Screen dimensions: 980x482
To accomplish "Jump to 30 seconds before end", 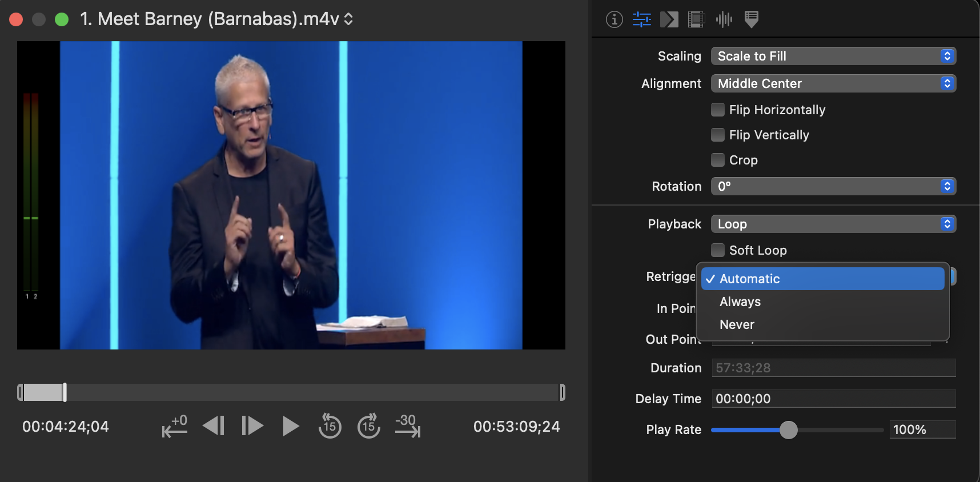I will pyautogui.click(x=408, y=425).
